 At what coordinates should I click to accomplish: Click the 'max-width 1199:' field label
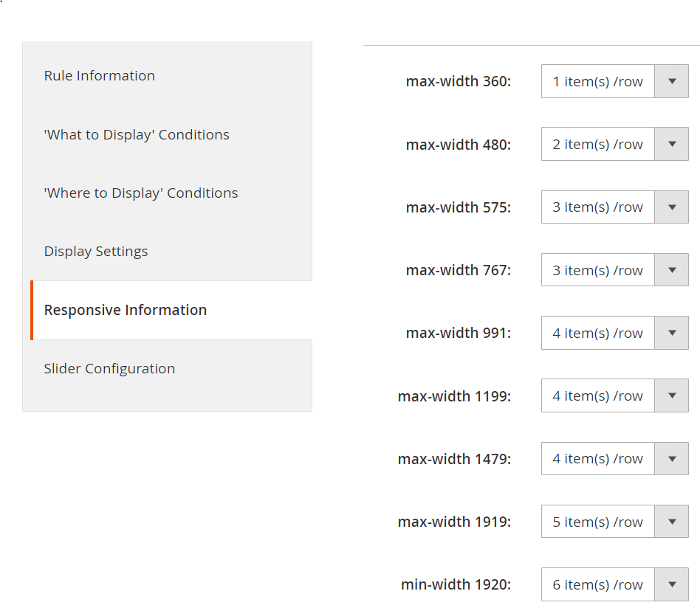point(454,397)
